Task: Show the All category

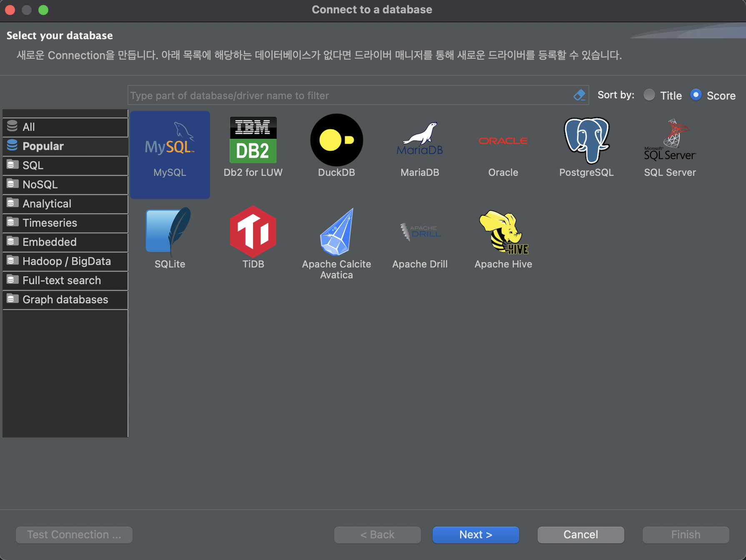Action: 65,127
